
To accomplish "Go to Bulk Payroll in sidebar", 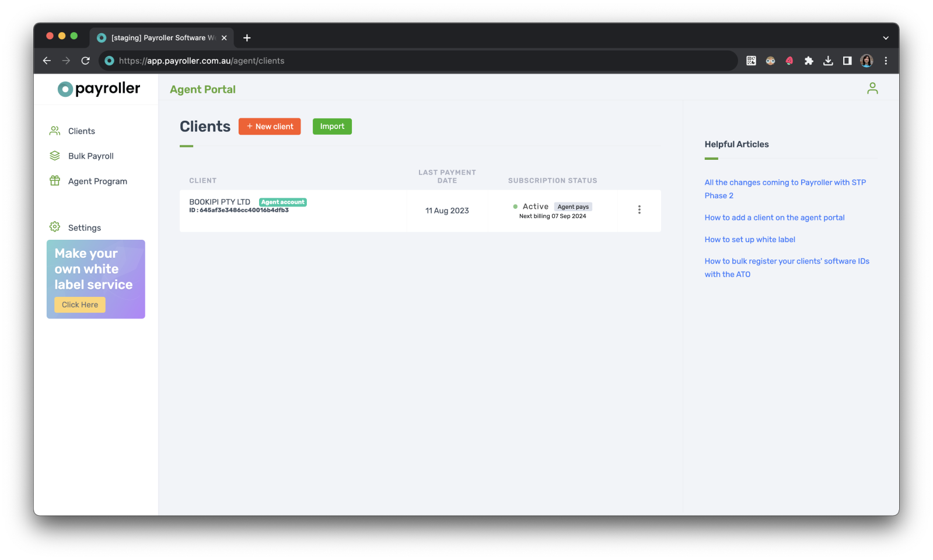I will click(x=91, y=156).
